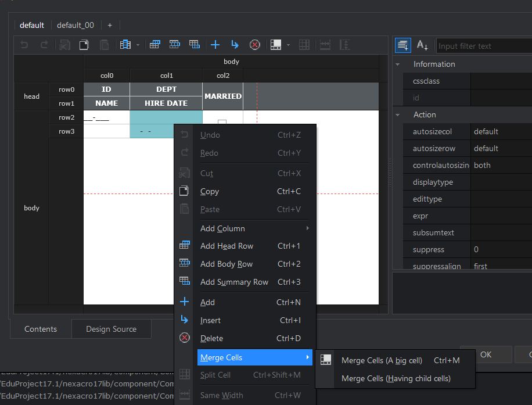Open the Add Column dropdown arrow in the toolbar
The height and width of the screenshot is (405, 532).
pyautogui.click(x=138, y=45)
